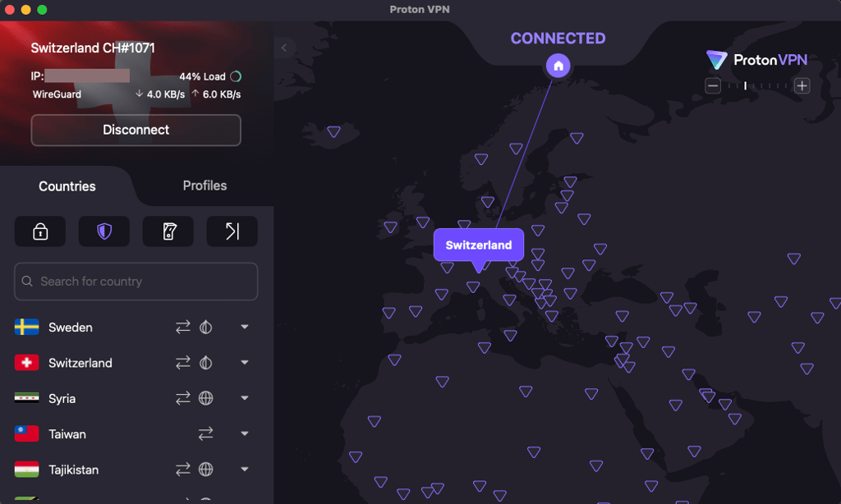Image resolution: width=841 pixels, height=504 pixels.
Task: Select Sweden in the country list
Action: coord(71,327)
